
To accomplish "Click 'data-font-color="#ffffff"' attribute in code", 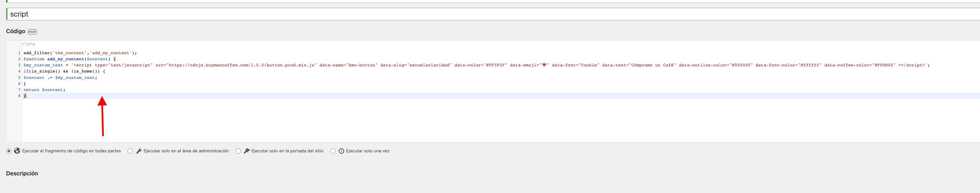I will tap(788, 65).
